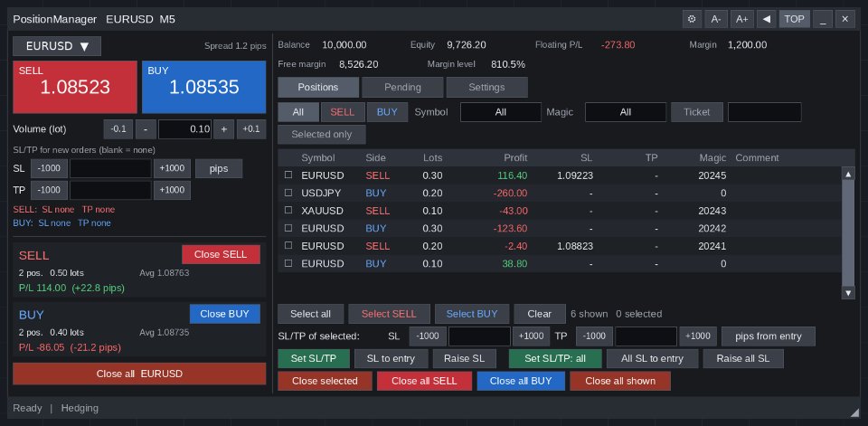Screen dimensions: 868x426
Task: Click the blue BUY 1.08535 price tile
Action: click(203, 87)
